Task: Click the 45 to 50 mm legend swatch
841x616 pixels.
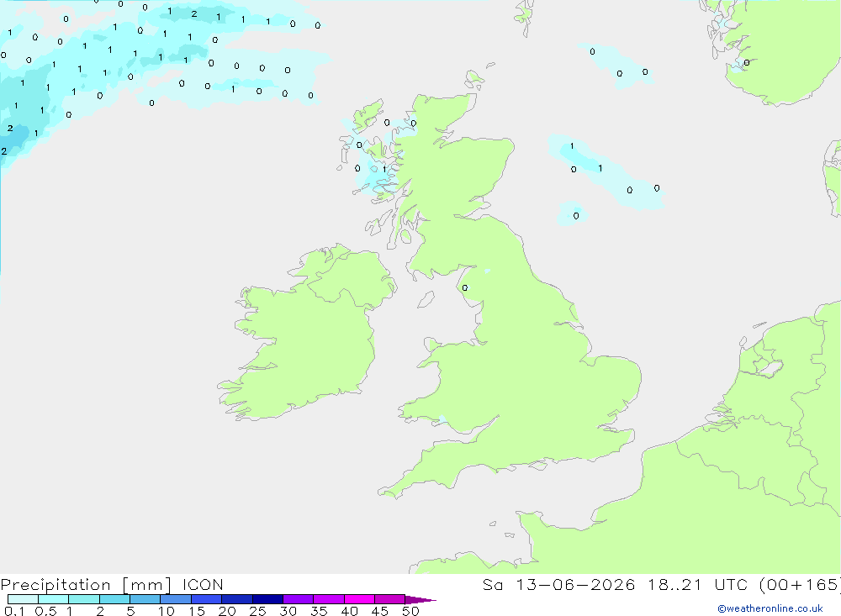Action: point(390,599)
